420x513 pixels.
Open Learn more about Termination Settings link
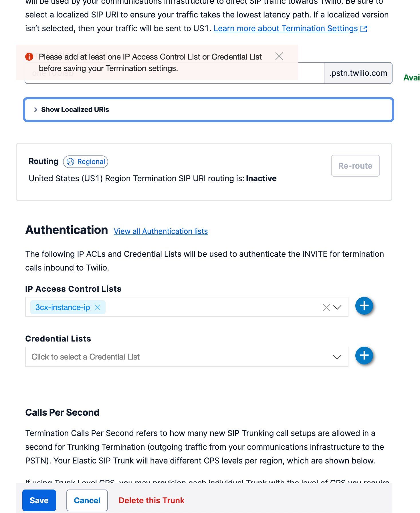[x=286, y=29]
